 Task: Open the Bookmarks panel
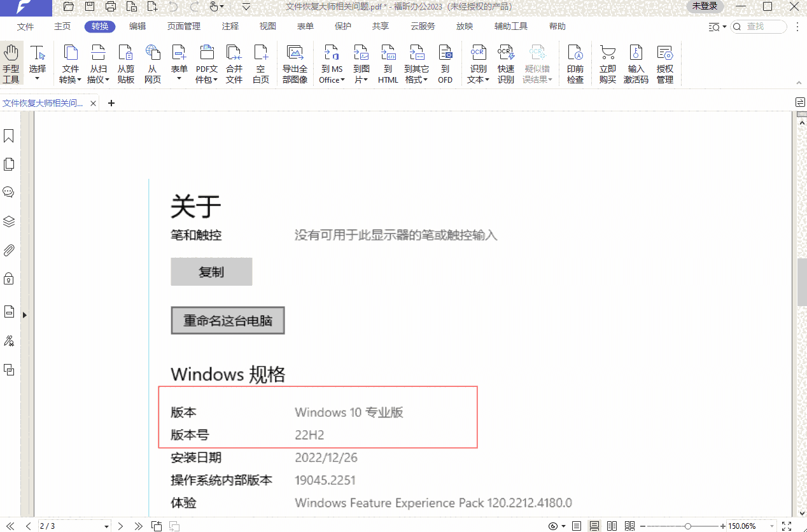tap(9, 135)
